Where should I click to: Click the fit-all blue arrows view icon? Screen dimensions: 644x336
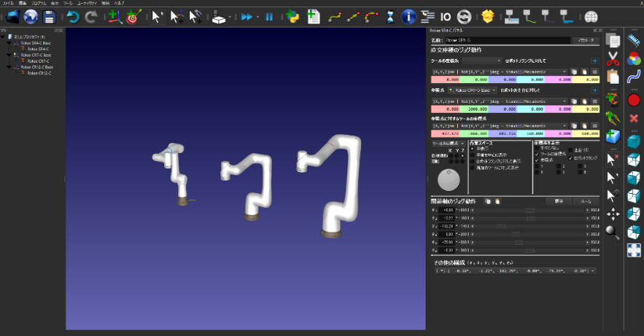634,250
